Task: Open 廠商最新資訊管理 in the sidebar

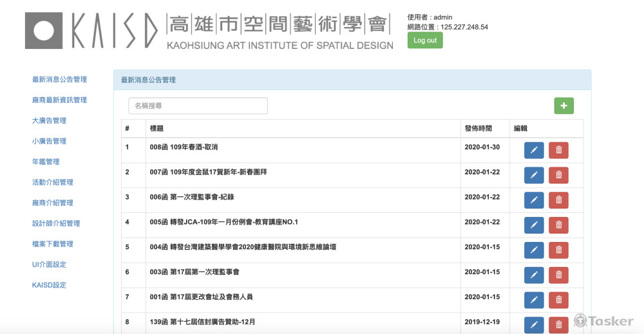Action: pyautogui.click(x=59, y=100)
